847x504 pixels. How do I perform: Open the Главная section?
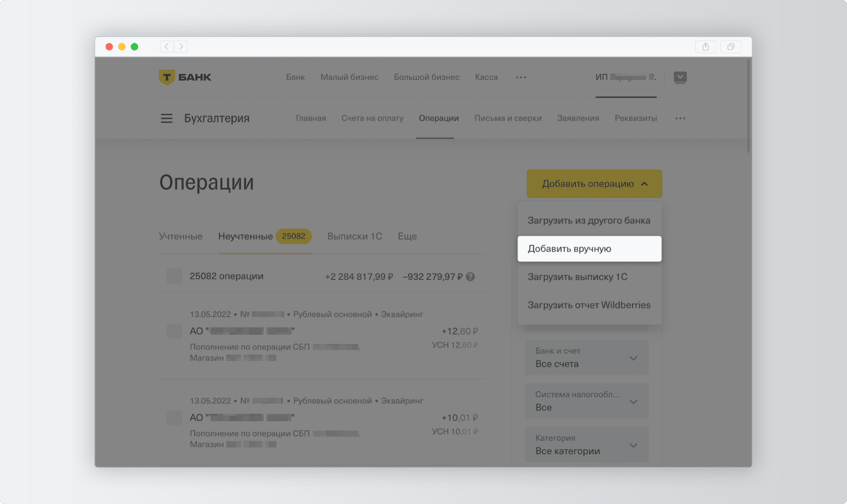[x=311, y=118]
